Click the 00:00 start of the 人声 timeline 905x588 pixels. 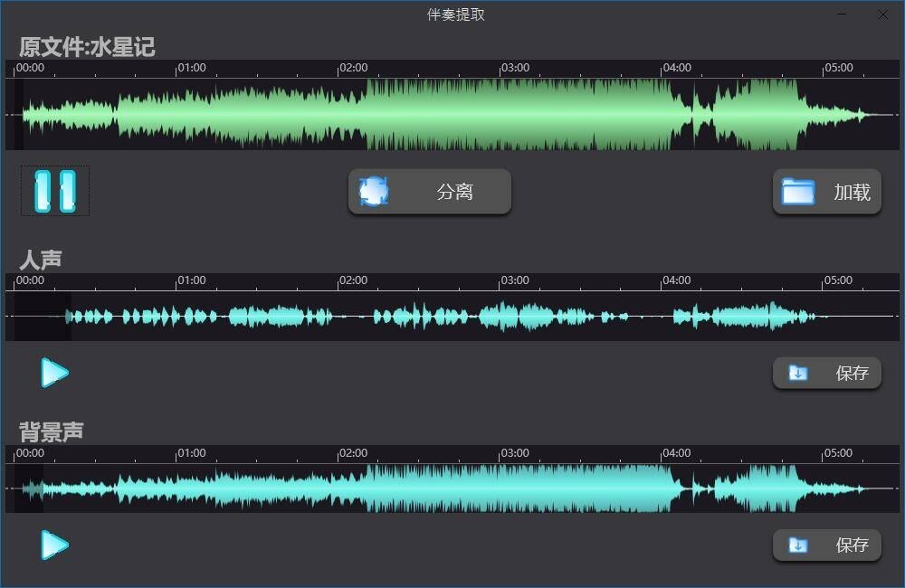(x=29, y=280)
